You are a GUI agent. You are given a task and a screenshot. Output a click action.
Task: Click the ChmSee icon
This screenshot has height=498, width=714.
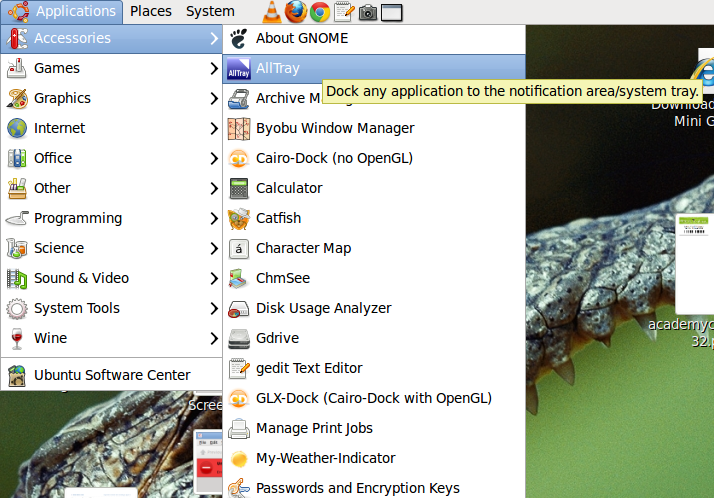[239, 279]
